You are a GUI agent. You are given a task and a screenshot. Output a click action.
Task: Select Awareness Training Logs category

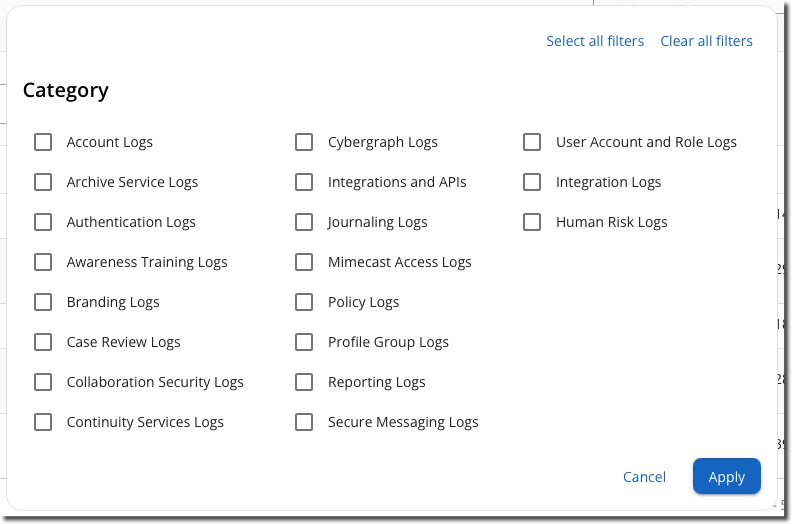point(43,262)
